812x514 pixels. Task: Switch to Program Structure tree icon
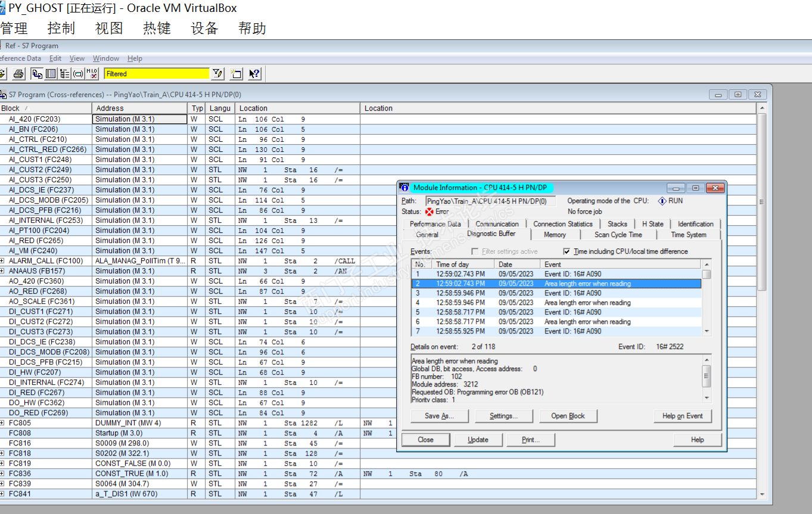(x=64, y=74)
